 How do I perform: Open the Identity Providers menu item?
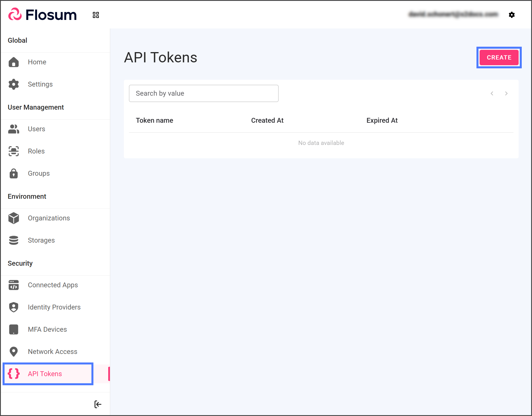coord(54,307)
